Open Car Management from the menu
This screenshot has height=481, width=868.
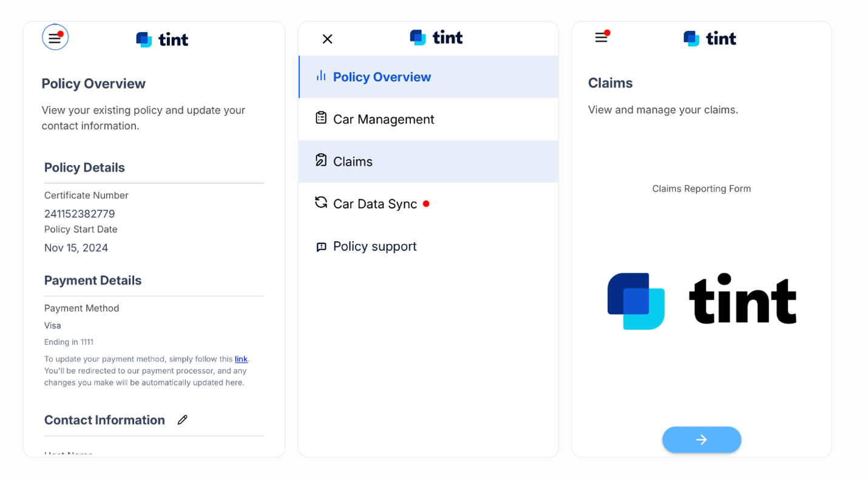pos(383,119)
